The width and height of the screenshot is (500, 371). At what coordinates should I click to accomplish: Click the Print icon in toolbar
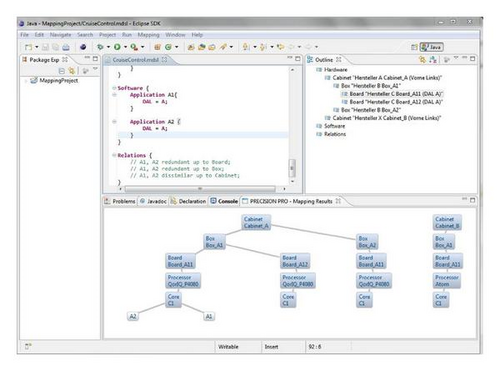[66, 47]
